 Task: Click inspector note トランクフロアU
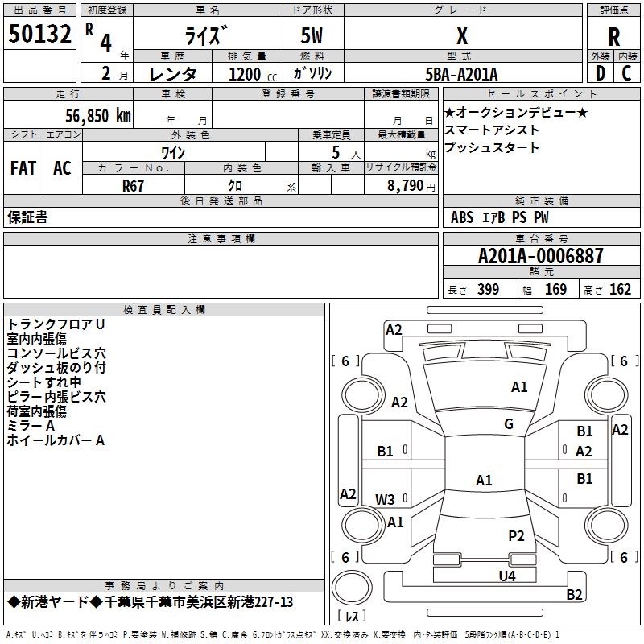click(x=56, y=324)
